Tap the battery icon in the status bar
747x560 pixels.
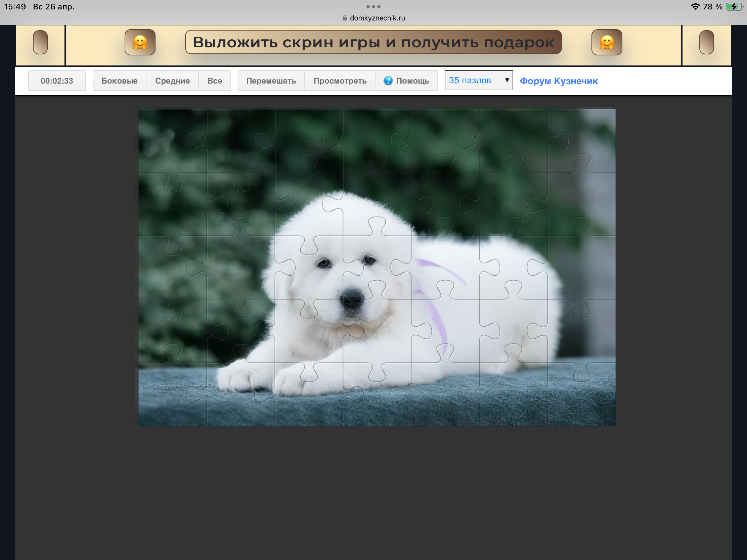pyautogui.click(x=734, y=7)
